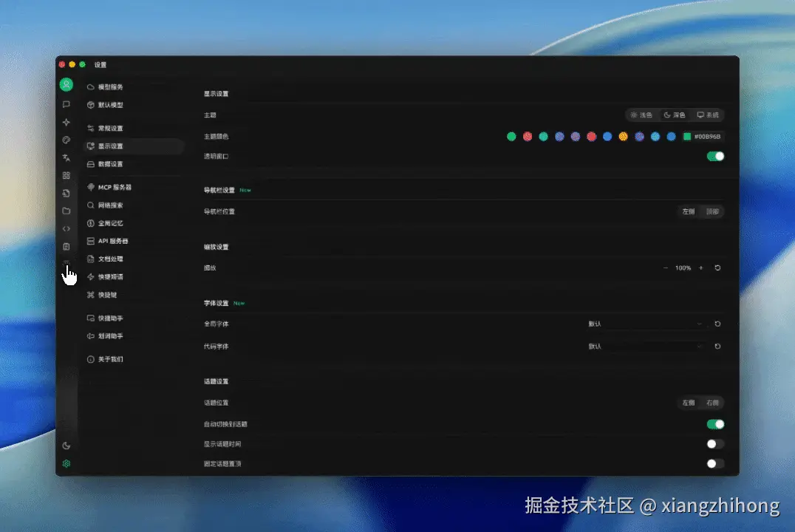Click the assistant avatar at sidebar top

pyautogui.click(x=66, y=84)
